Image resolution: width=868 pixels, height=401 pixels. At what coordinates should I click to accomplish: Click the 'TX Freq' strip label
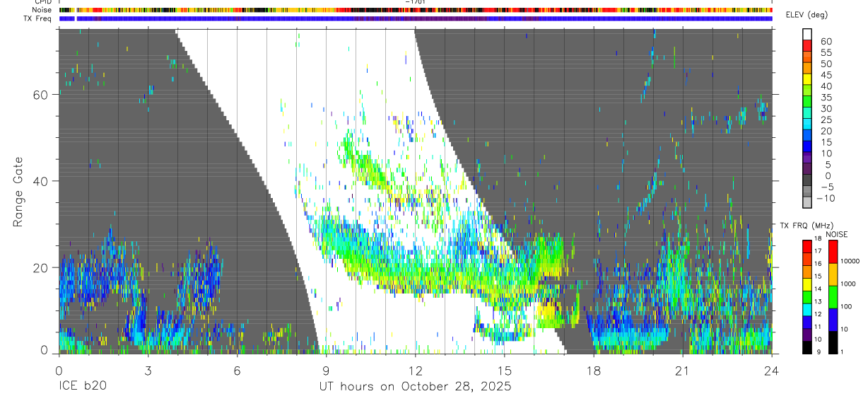(39, 18)
